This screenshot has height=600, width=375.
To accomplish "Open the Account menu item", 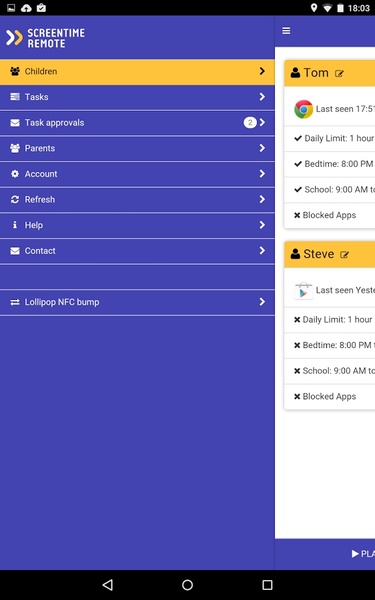I will 137,174.
